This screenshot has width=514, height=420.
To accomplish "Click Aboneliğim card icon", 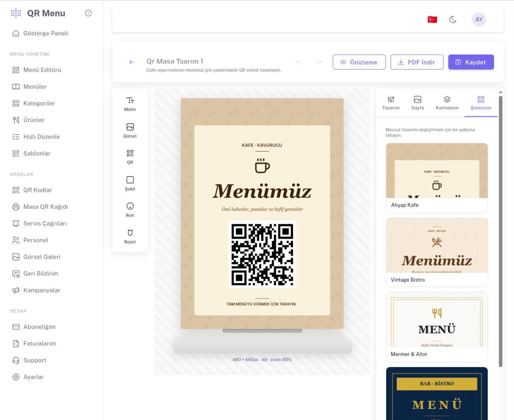I will 16,327.
